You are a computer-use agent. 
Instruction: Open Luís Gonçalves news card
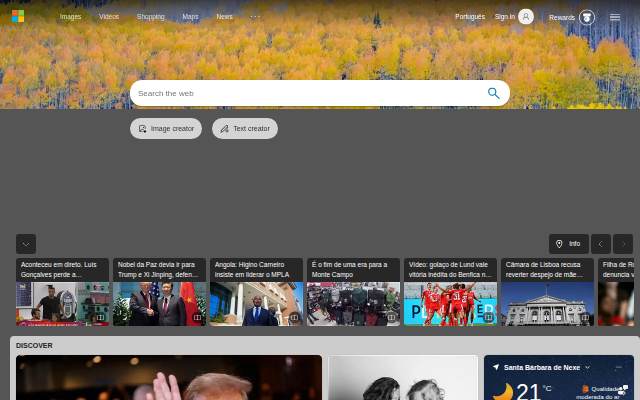click(62, 292)
